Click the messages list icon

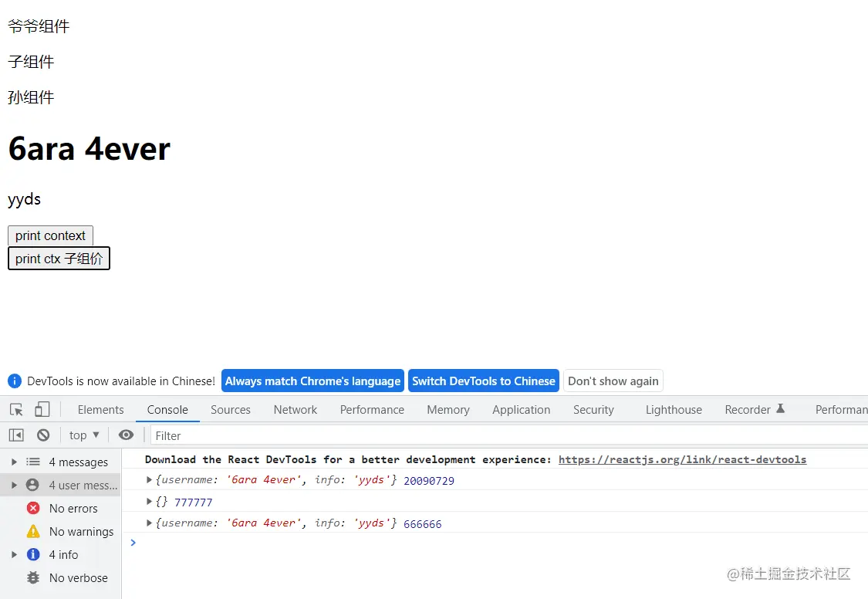coord(33,462)
